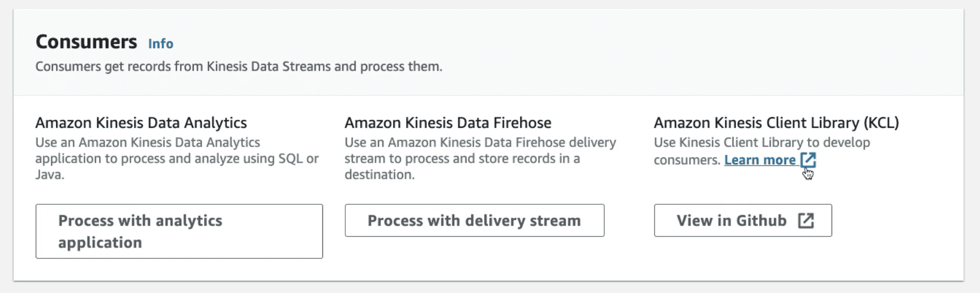
Task: Follow the Learn more link for KCL
Action: (x=760, y=160)
